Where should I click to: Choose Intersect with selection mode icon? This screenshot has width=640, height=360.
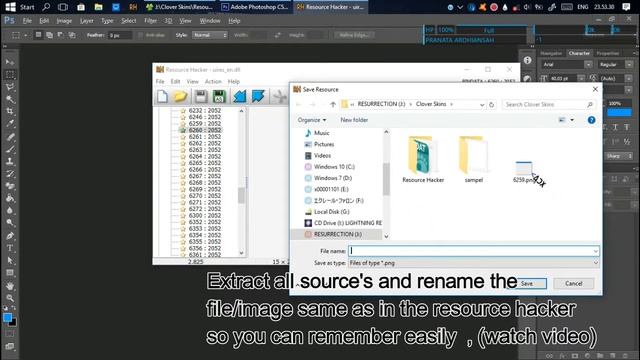(72, 35)
